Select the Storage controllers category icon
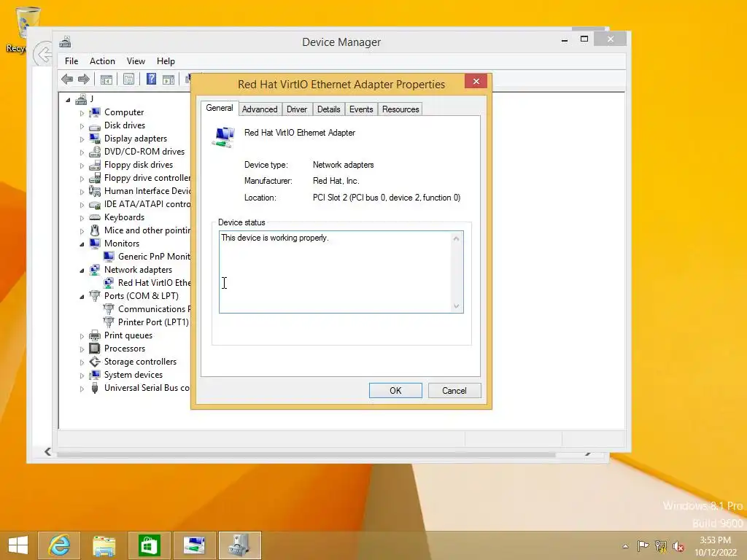The width and height of the screenshot is (747, 560). click(x=95, y=362)
